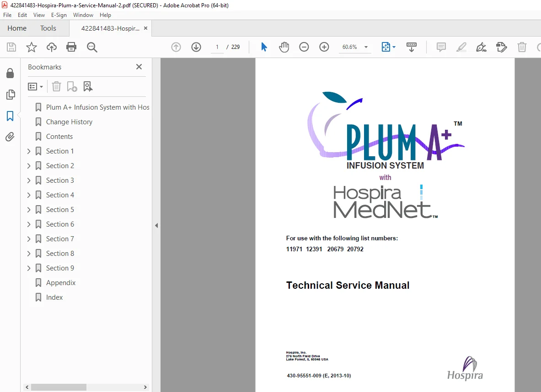Viewport: 541px width, 392px height.
Task: Open the Find text magnifier tool
Action: coord(92,47)
